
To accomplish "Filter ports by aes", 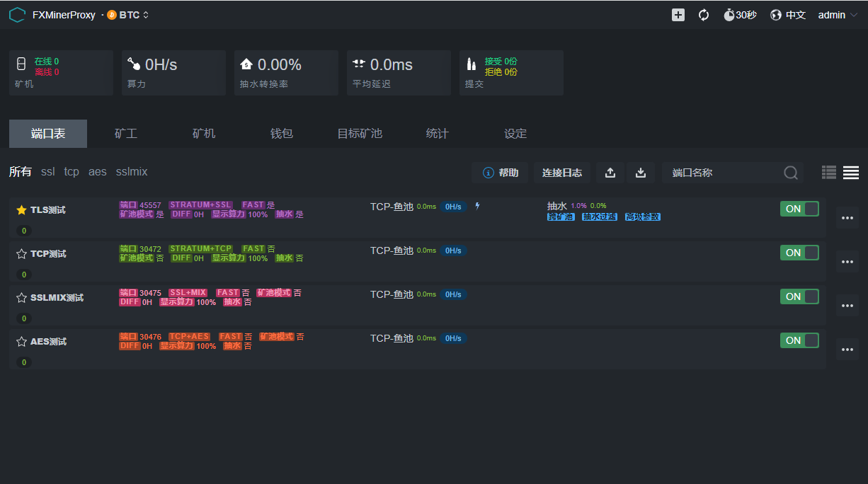I will 98,172.
